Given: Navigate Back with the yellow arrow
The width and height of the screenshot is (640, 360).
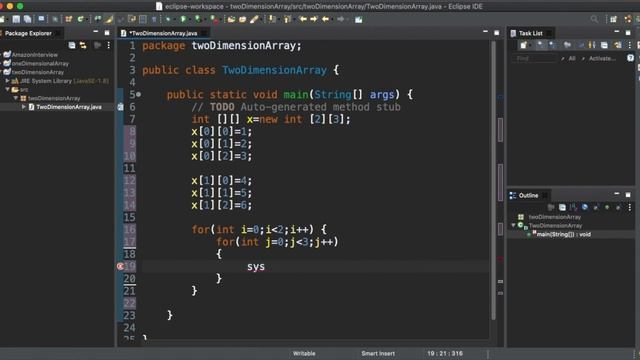Looking at the screenshot, I should click(x=325, y=19).
